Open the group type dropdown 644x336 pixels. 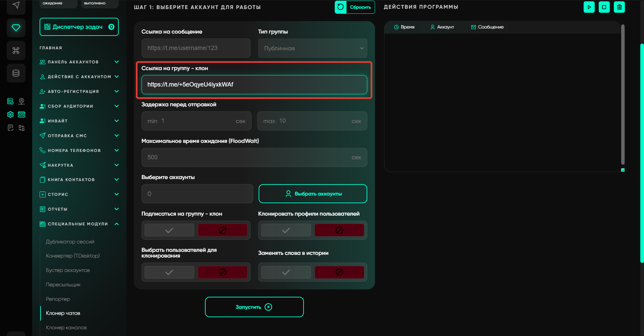click(x=312, y=48)
